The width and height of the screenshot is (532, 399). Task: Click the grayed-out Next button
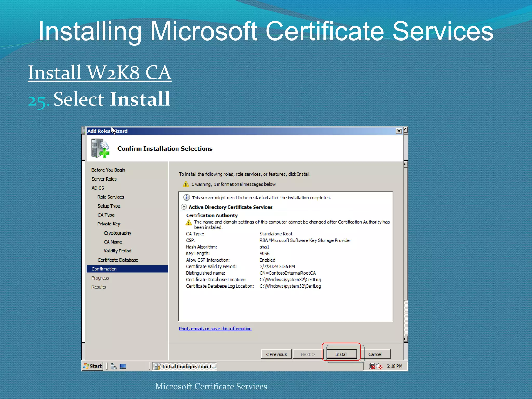(308, 354)
